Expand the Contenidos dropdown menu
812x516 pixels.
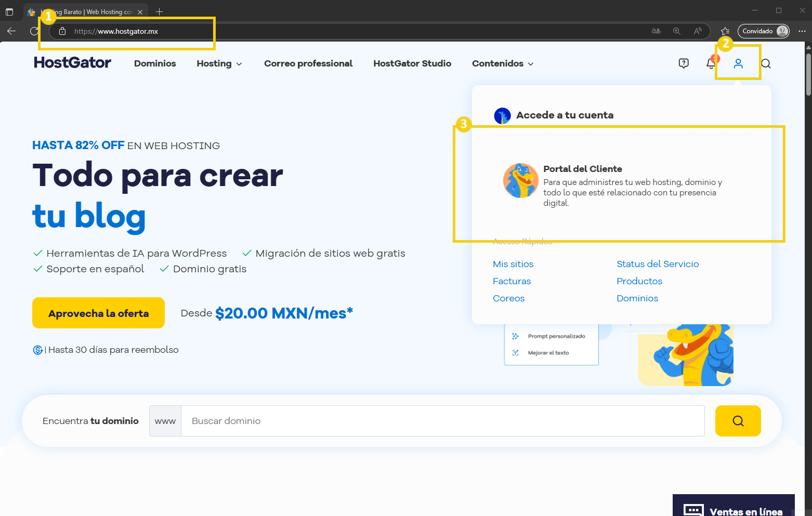(x=503, y=63)
